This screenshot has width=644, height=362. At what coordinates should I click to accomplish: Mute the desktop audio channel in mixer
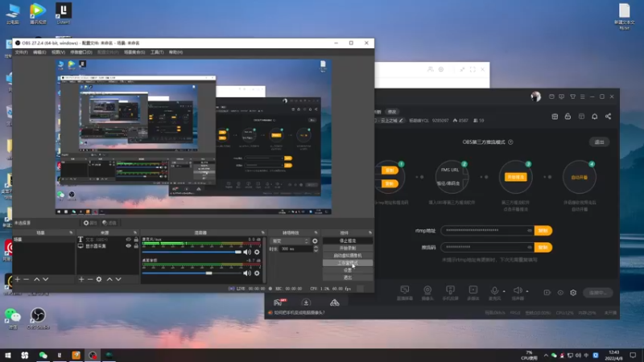click(x=247, y=273)
